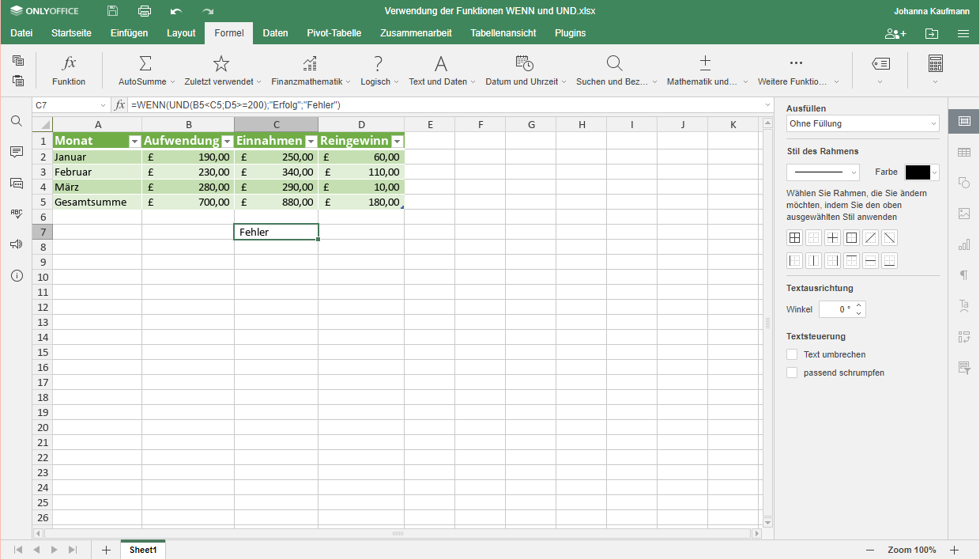This screenshot has width=980, height=560.
Task: Switch to the Einfügen tab
Action: (x=130, y=33)
